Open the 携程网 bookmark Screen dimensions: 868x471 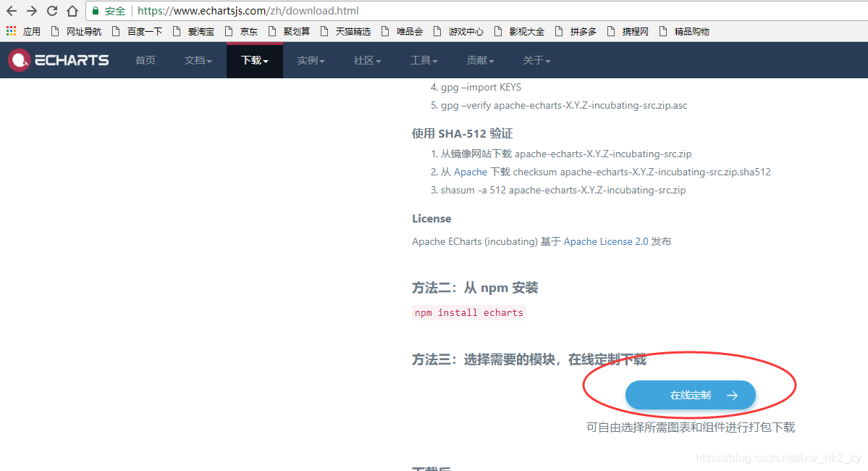628,32
